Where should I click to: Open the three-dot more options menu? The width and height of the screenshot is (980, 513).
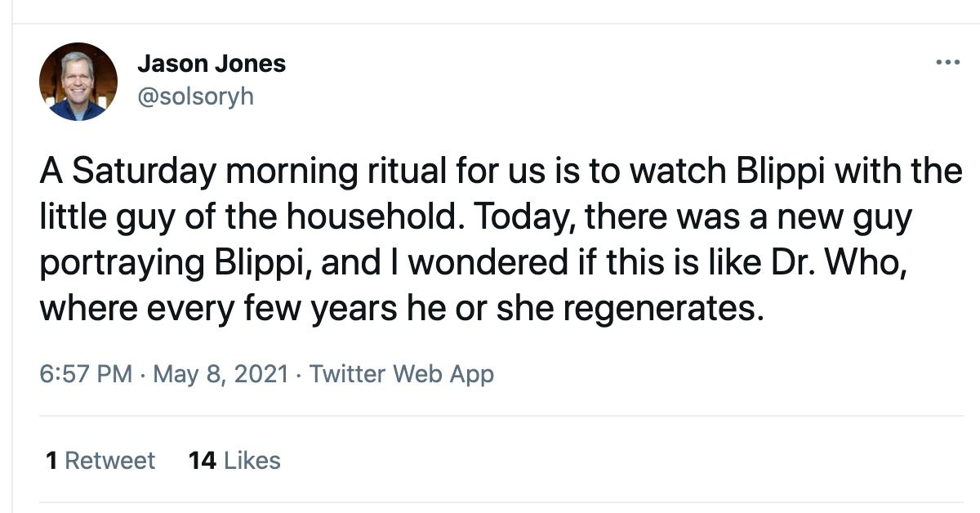(947, 63)
